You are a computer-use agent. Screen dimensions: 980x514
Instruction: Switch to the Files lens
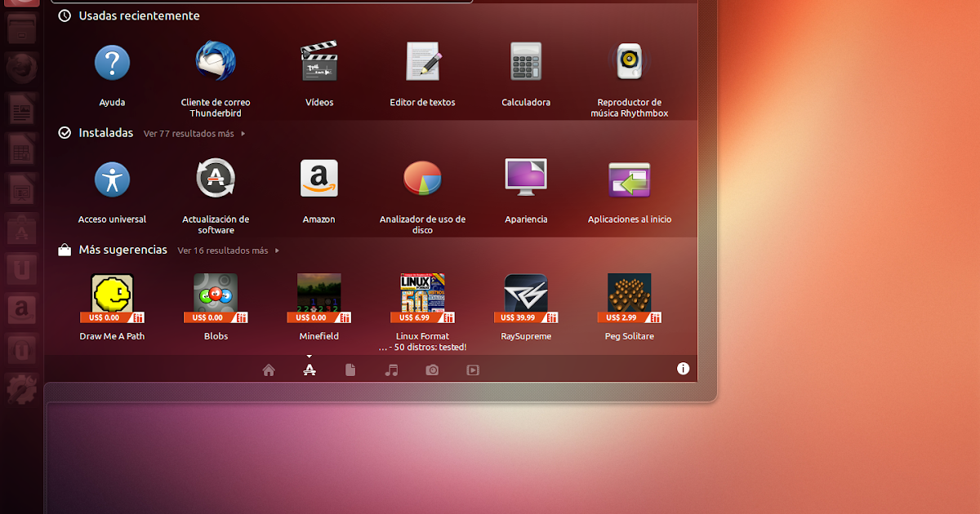point(350,370)
